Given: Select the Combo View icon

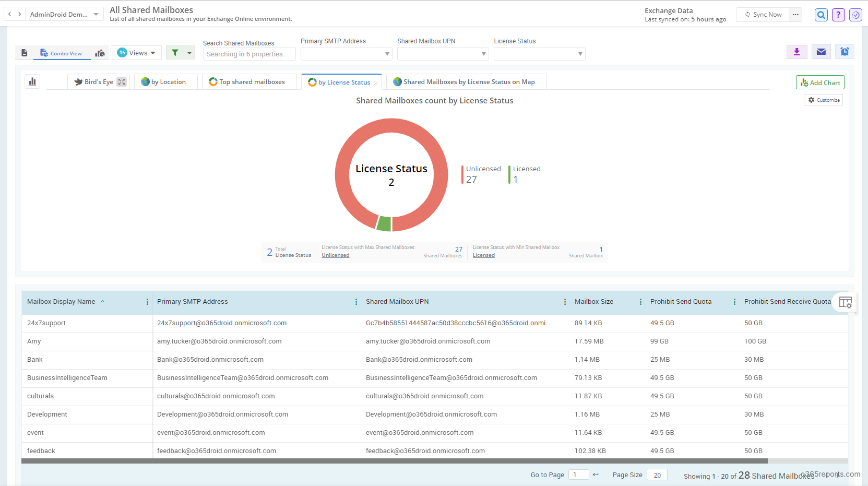Looking at the screenshot, I should coord(44,53).
